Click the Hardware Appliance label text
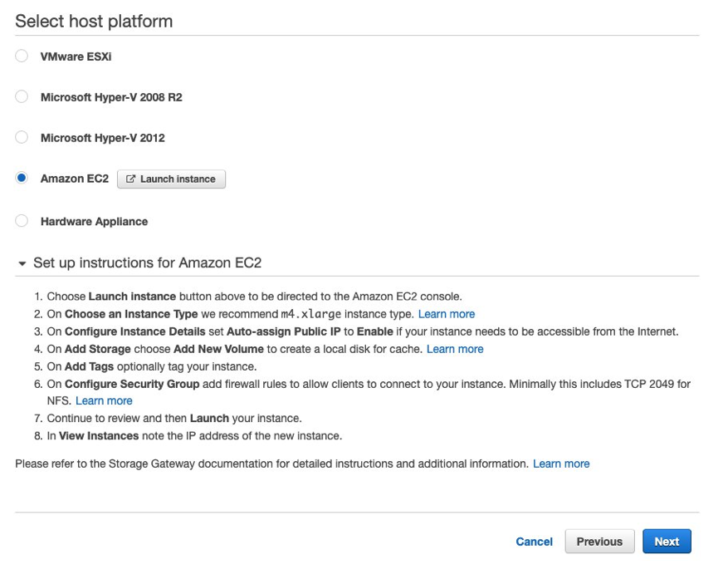 [x=94, y=222]
